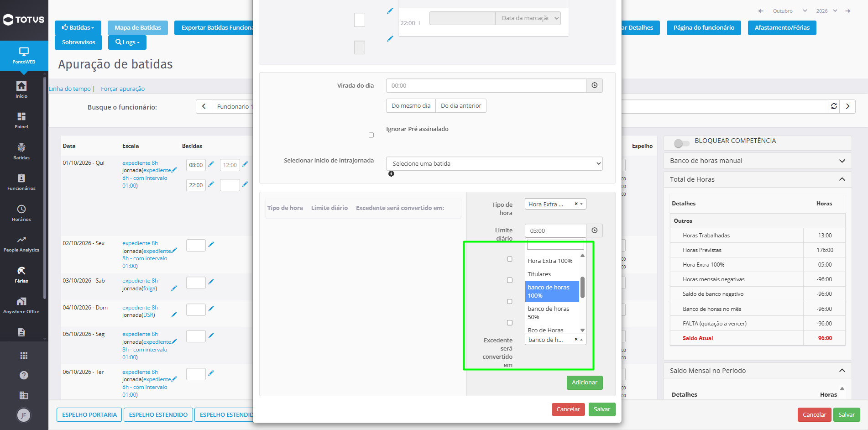Screen dimensions: 868x430
Task: Choose banco de horas 100% option
Action: [552, 292]
